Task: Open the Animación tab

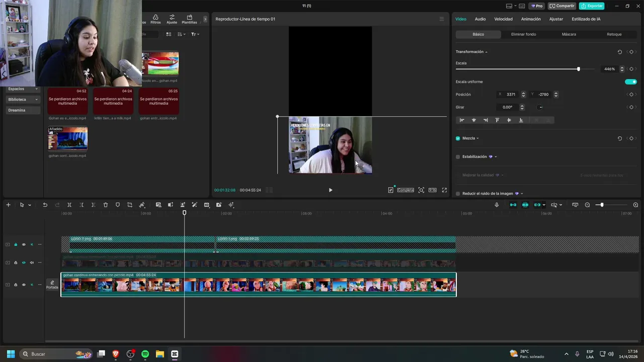Action: click(x=531, y=19)
